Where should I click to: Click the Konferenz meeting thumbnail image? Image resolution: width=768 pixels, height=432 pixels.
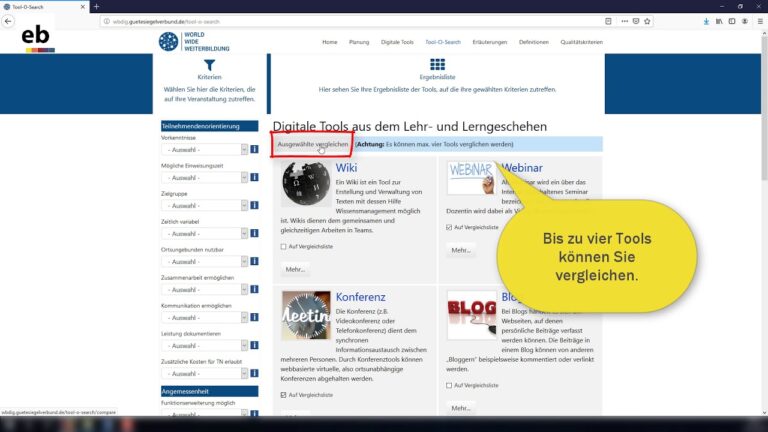coord(306,315)
